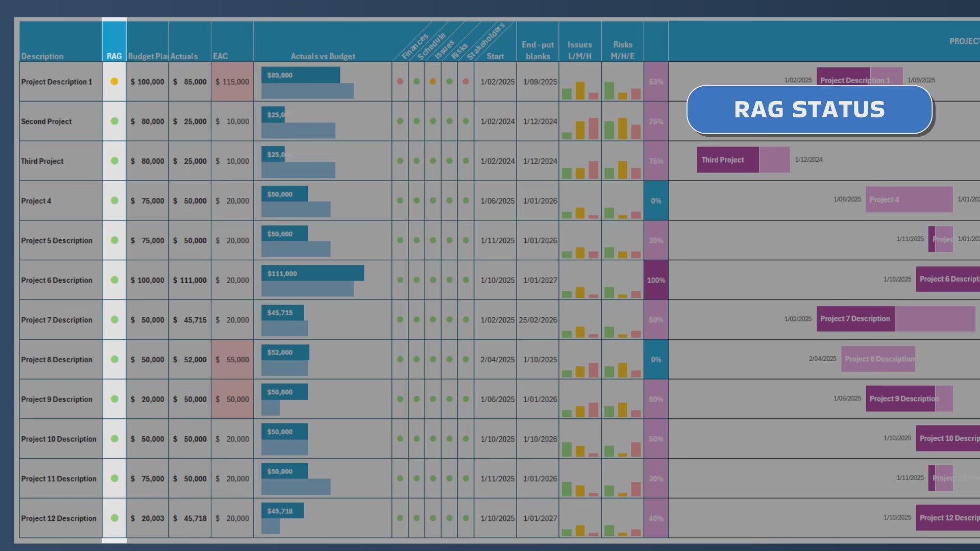Click the Project 9 Description Gantt bar
Screen dimensions: 980x551
pyautogui.click(x=901, y=398)
